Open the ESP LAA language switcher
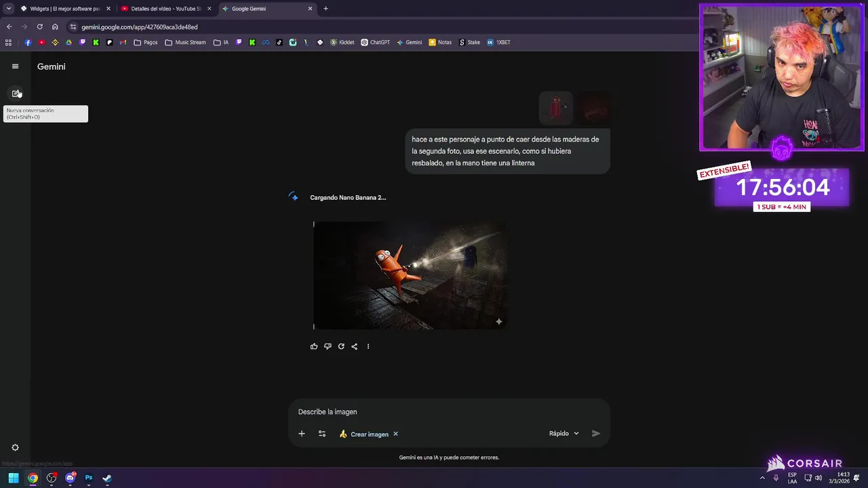Image resolution: width=868 pixels, height=488 pixels. coord(792,478)
